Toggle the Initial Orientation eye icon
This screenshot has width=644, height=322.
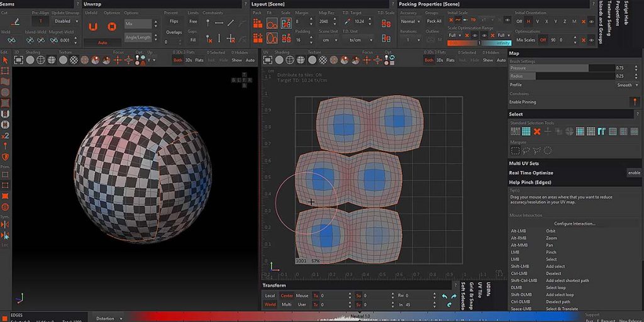click(x=591, y=21)
